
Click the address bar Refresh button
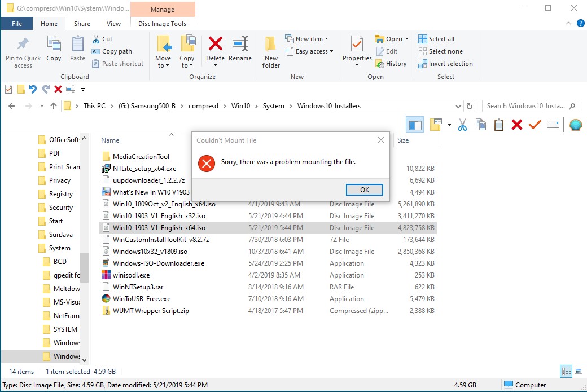tap(470, 106)
